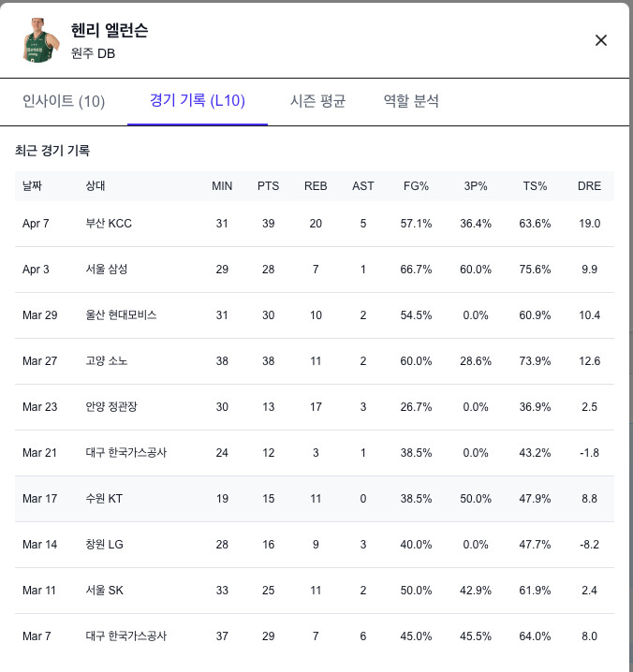This screenshot has height=672, width=633.
Task: Select the Apr 7 부산 KCC game row
Action: [315, 224]
